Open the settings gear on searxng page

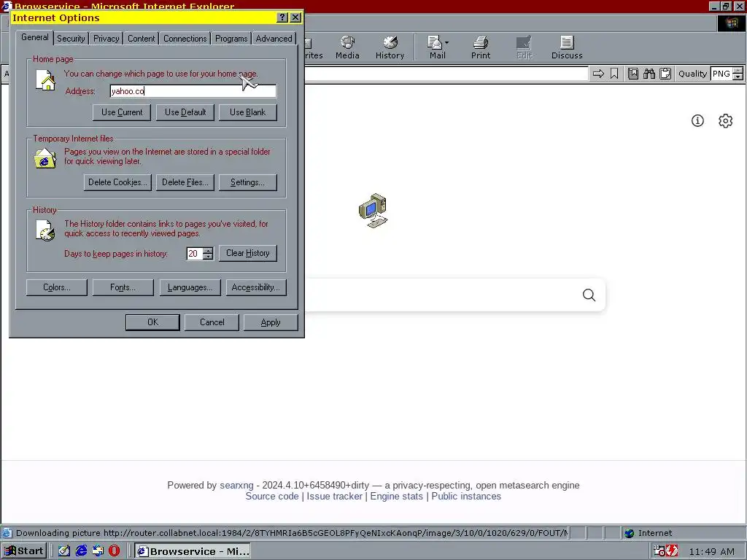[x=725, y=121]
